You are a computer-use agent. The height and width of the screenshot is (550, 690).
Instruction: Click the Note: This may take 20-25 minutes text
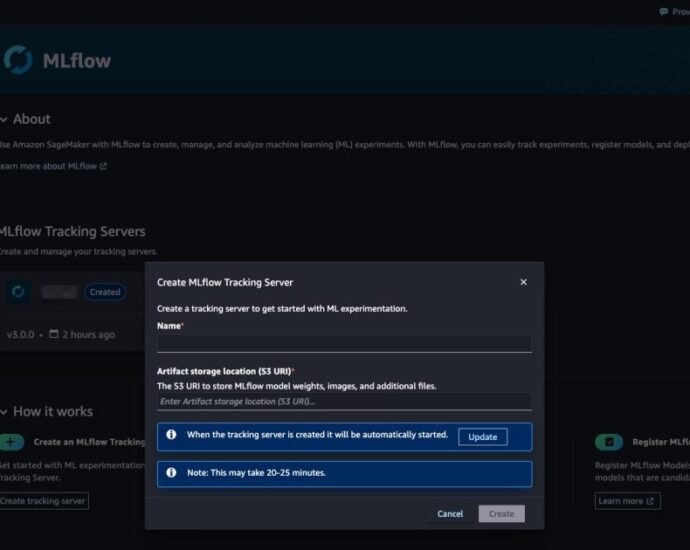click(x=257, y=473)
